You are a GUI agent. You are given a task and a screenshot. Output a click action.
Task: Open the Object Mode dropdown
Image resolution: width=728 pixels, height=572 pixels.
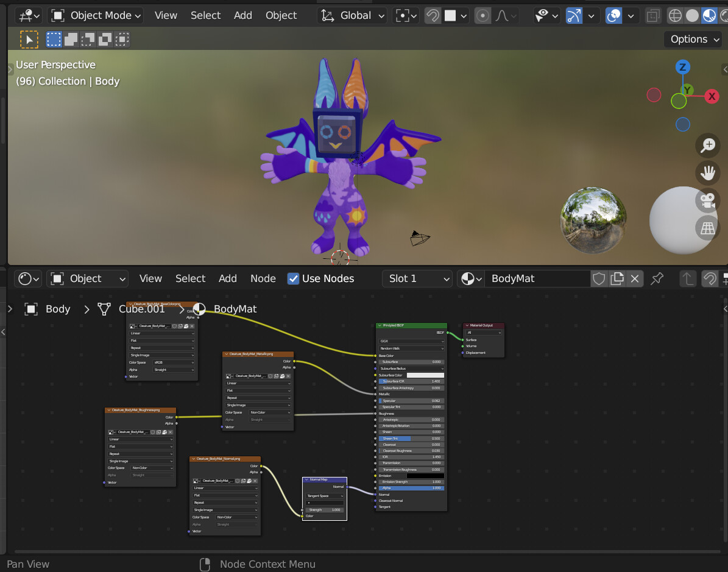96,16
